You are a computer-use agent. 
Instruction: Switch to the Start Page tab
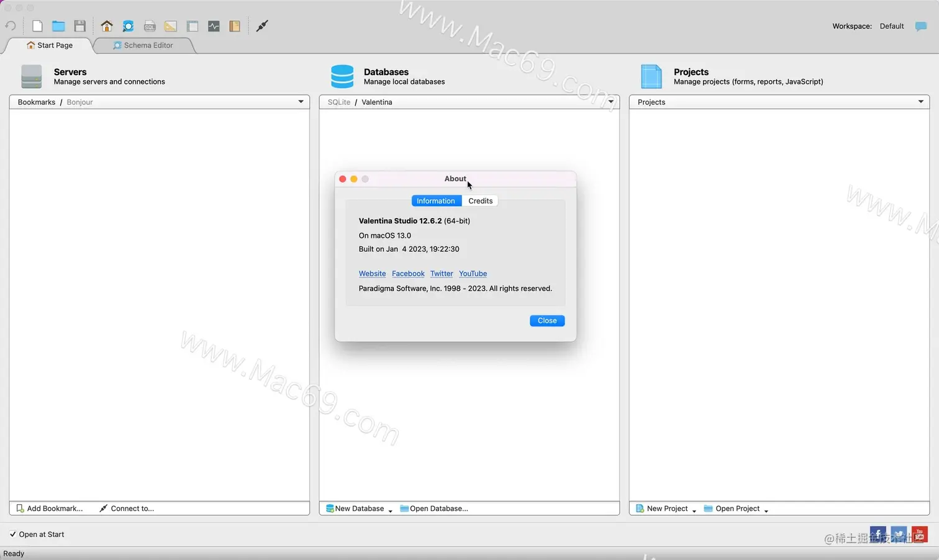point(49,45)
